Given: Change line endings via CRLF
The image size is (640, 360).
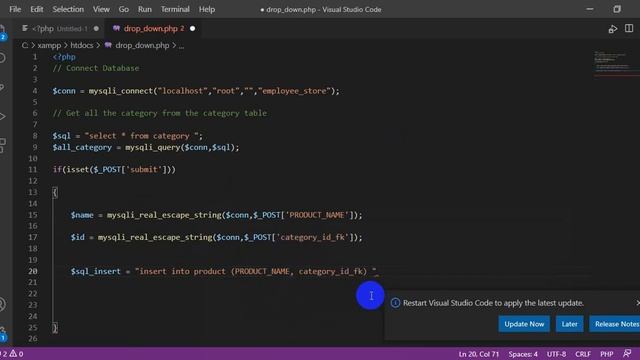Looking at the screenshot, I should coord(583,354).
